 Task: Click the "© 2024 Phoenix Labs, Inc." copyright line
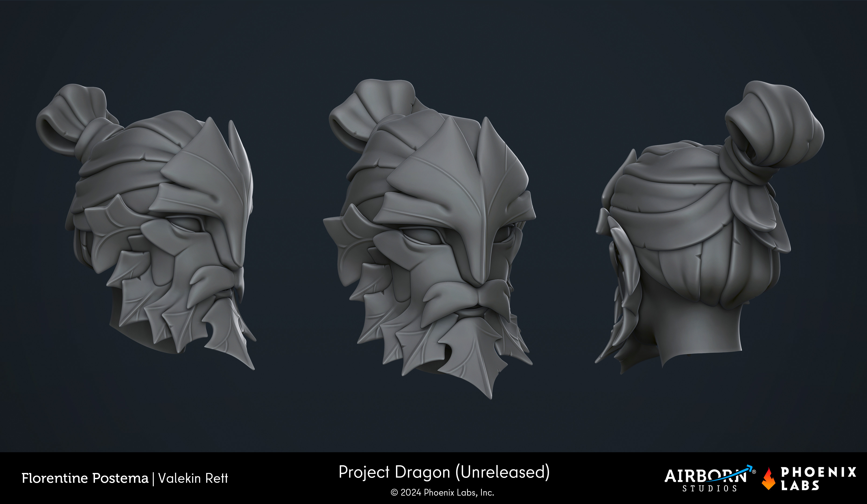(x=442, y=493)
